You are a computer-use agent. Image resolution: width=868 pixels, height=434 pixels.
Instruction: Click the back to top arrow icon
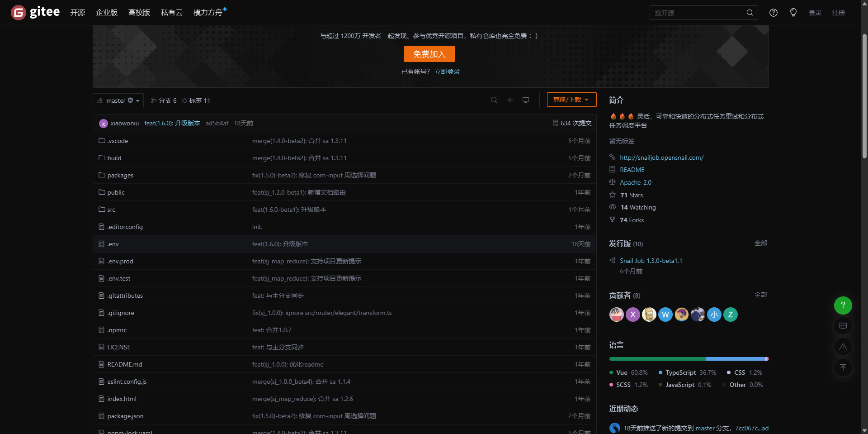coord(843,367)
